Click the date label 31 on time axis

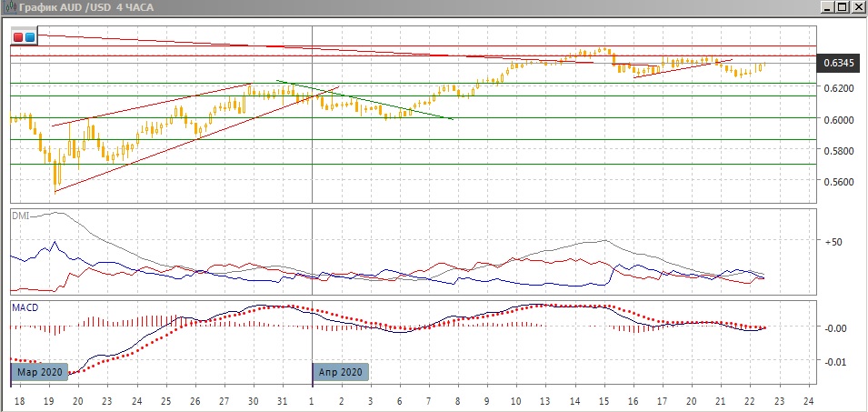click(x=283, y=401)
